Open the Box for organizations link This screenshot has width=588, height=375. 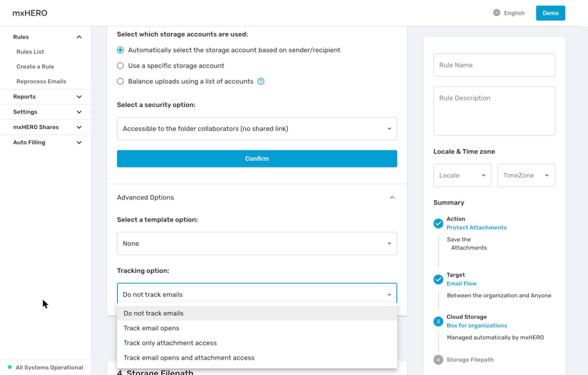coord(477,326)
